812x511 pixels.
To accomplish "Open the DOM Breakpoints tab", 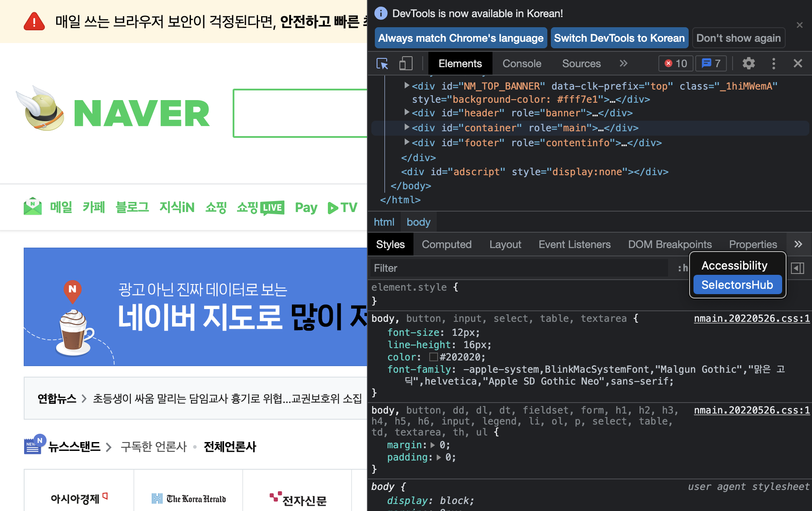I will click(x=670, y=245).
